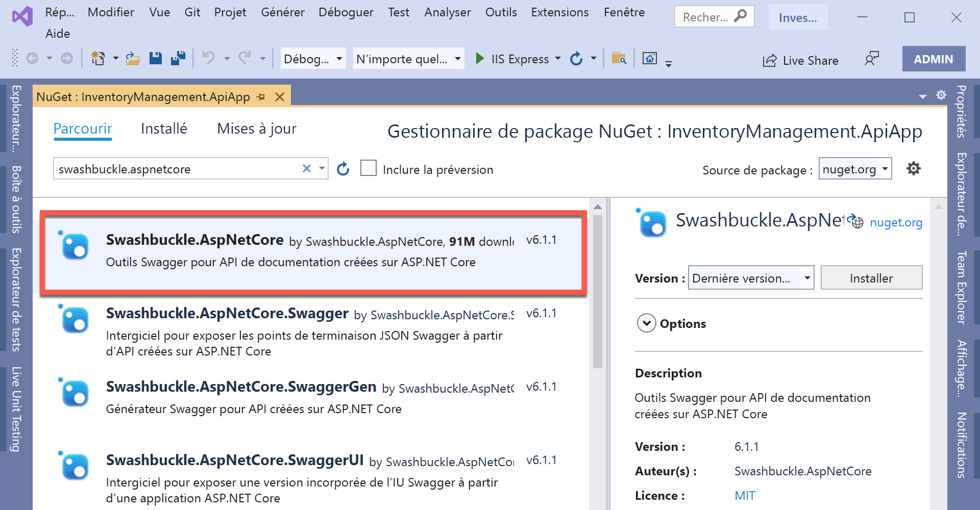The image size is (980, 510).
Task: Enable the Inclure la préversion checkbox
Action: point(369,168)
